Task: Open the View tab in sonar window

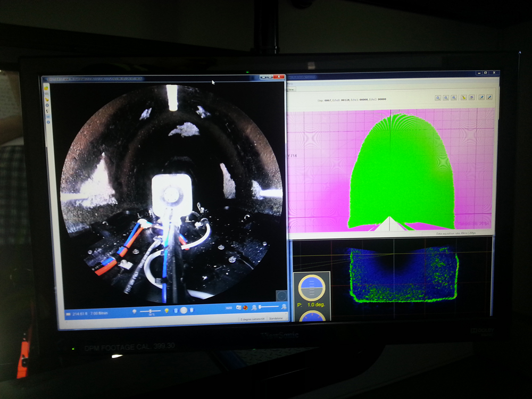Action: pos(291,89)
